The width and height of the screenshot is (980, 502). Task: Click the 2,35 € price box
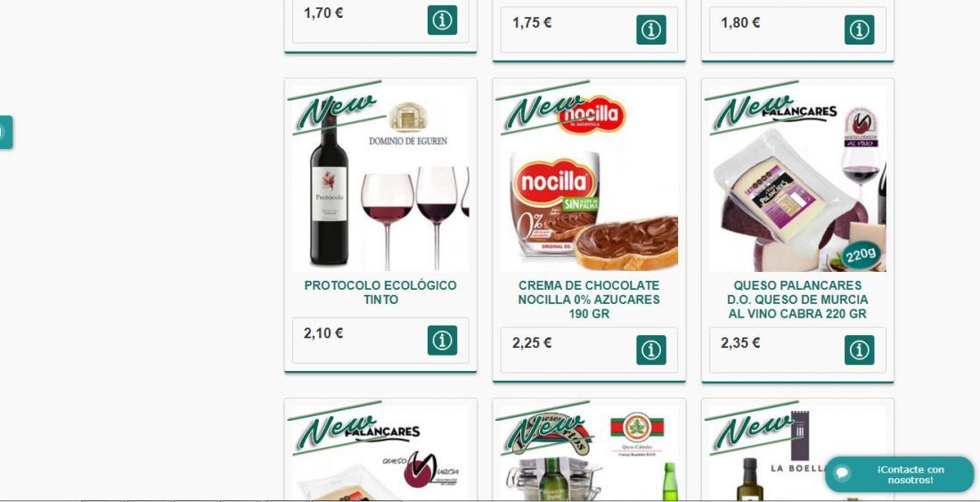(x=797, y=350)
